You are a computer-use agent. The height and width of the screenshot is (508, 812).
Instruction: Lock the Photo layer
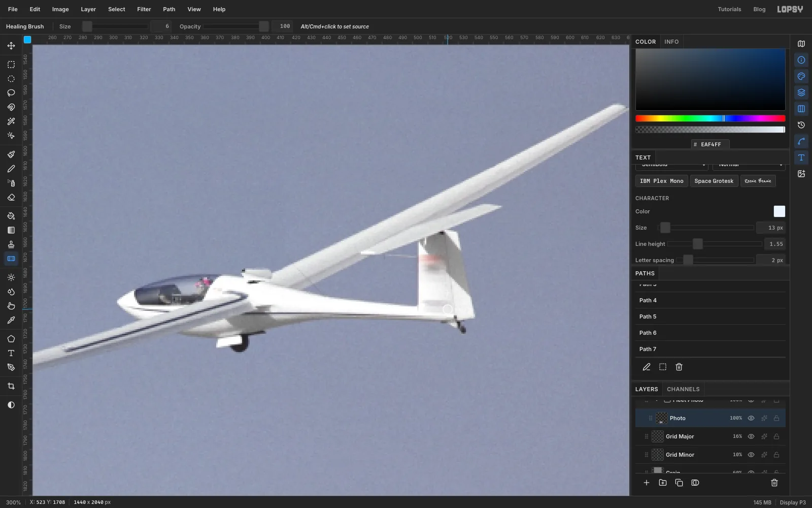coord(776,418)
